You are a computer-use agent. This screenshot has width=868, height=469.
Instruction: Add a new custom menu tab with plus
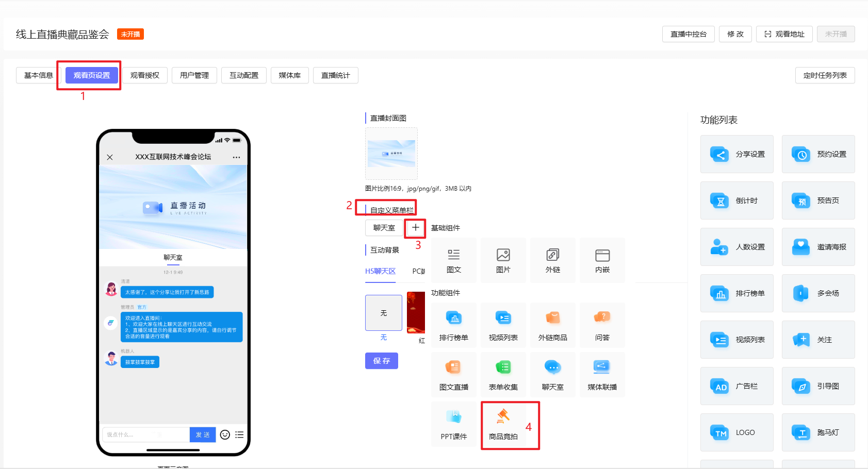tap(415, 227)
